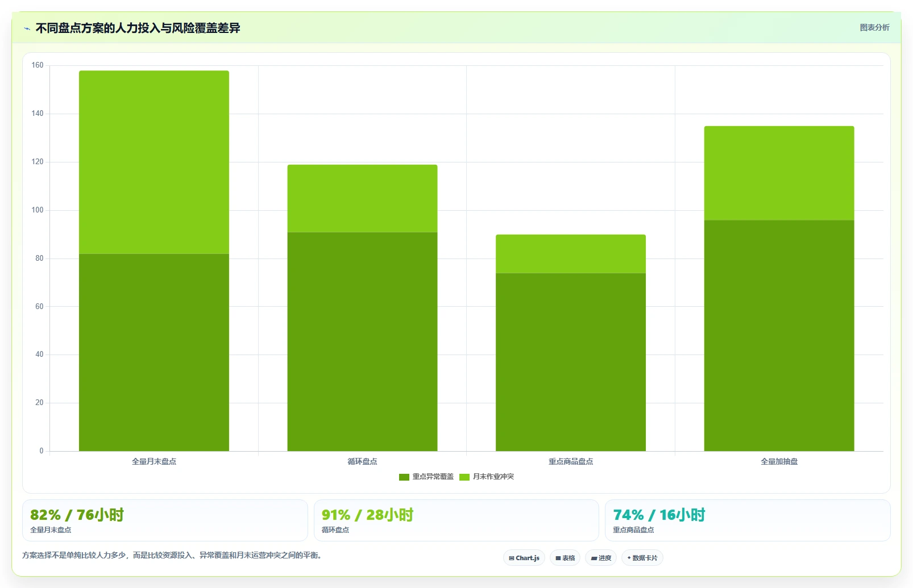Select the 数据卡片 tag chip
This screenshot has height=588, width=913.
pyautogui.click(x=642, y=558)
